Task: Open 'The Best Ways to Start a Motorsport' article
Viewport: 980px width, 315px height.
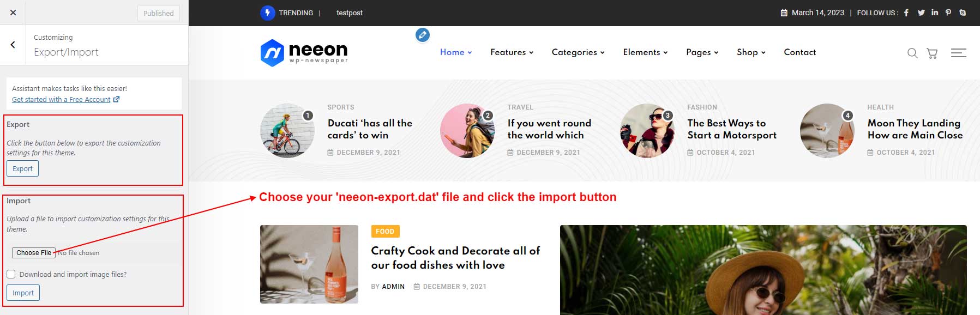Action: (732, 129)
